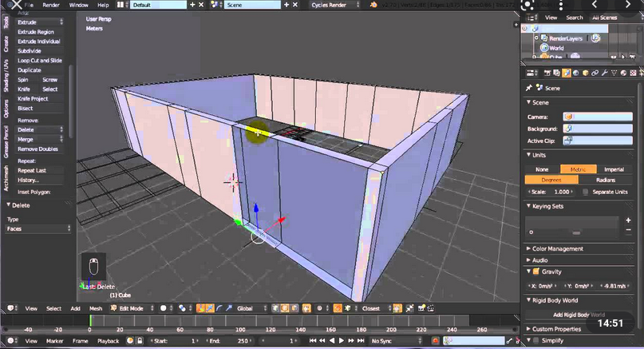The image size is (644, 349).
Task: Toggle the Gravity checkbox
Action: click(535, 272)
